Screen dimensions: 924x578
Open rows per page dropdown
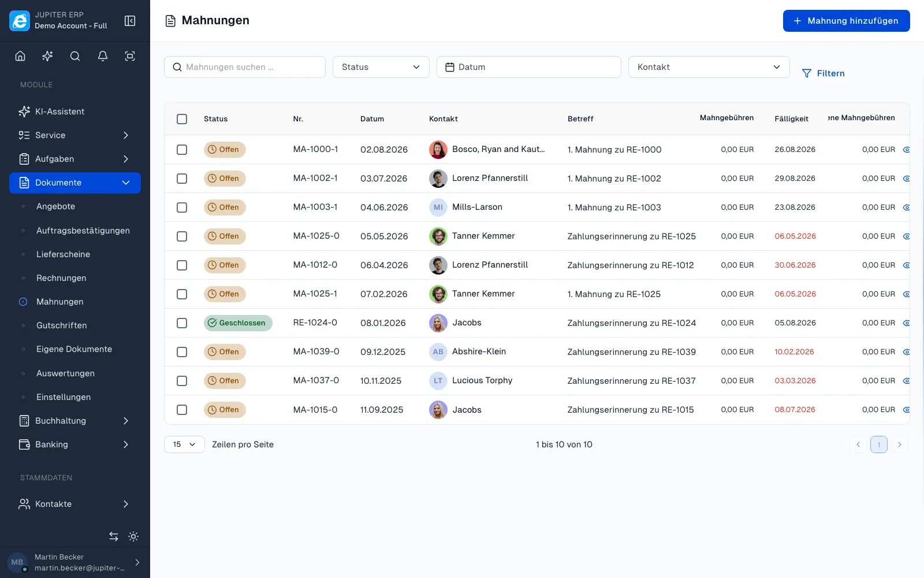184,444
